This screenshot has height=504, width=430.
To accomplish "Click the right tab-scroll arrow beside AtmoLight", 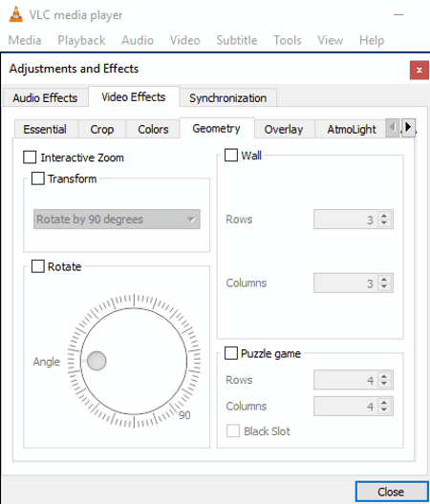I will pyautogui.click(x=408, y=127).
